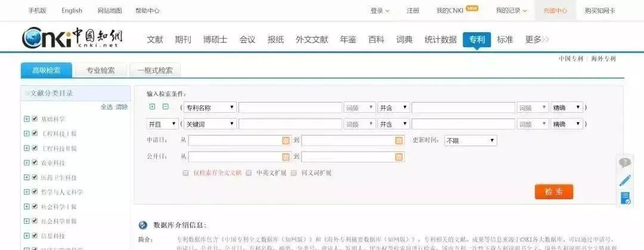Uncheck the 哲学与人文科学 category checkbox
The image size is (644, 250).
click(x=35, y=192)
